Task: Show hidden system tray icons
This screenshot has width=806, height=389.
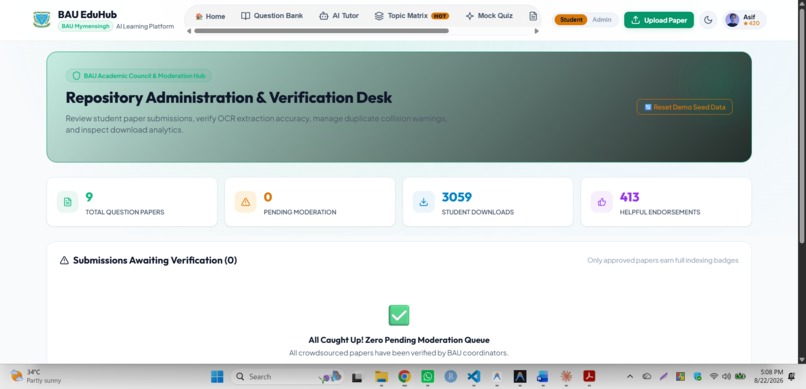Action: [x=630, y=377]
